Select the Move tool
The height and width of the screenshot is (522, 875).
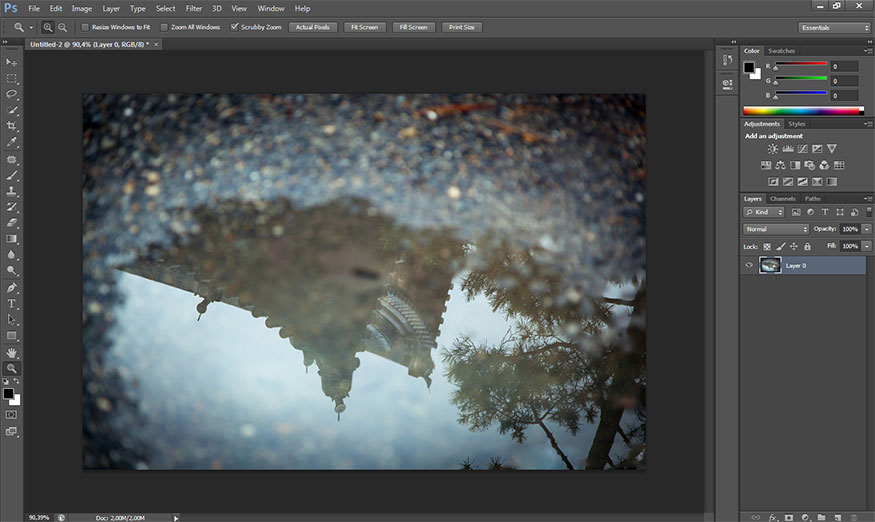(x=12, y=62)
